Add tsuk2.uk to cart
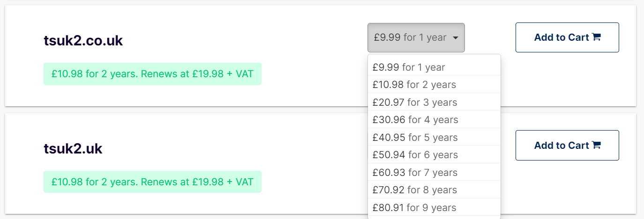 pos(567,146)
